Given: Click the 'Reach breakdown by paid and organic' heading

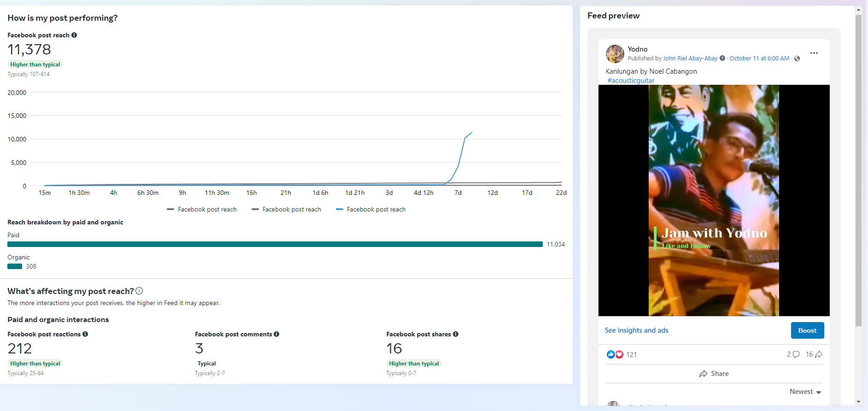Looking at the screenshot, I should coord(65,222).
